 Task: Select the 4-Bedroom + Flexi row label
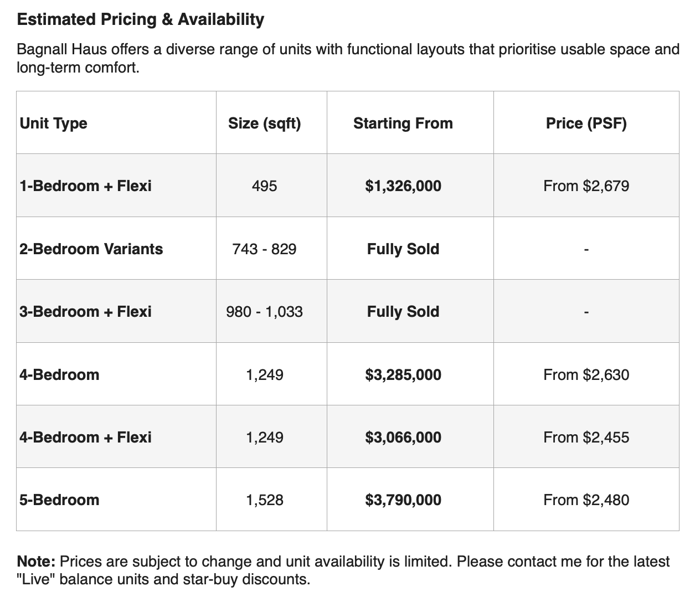85,437
